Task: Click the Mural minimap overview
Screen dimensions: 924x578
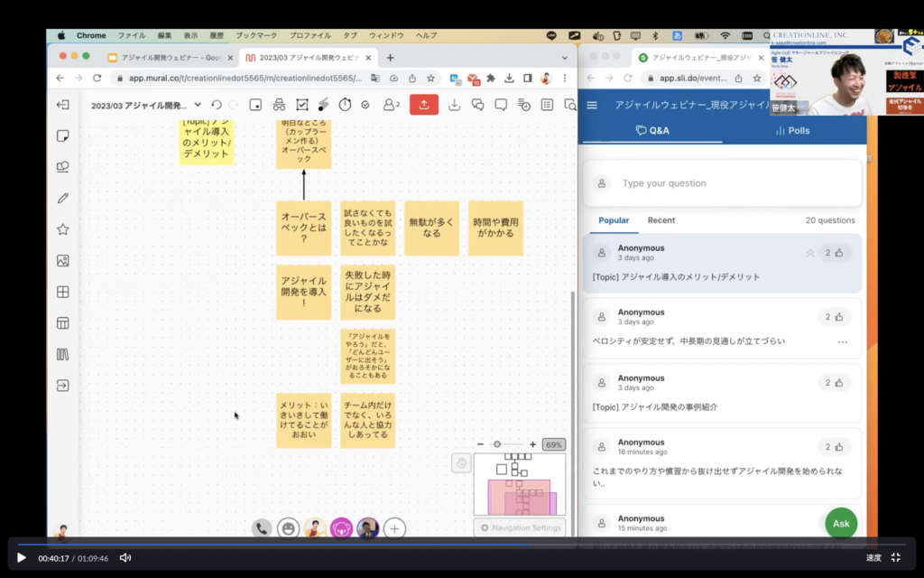Action: 520,485
